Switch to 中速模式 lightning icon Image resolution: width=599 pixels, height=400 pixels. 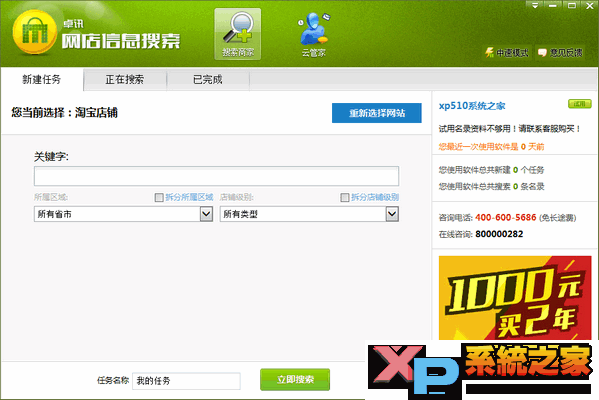(x=489, y=52)
